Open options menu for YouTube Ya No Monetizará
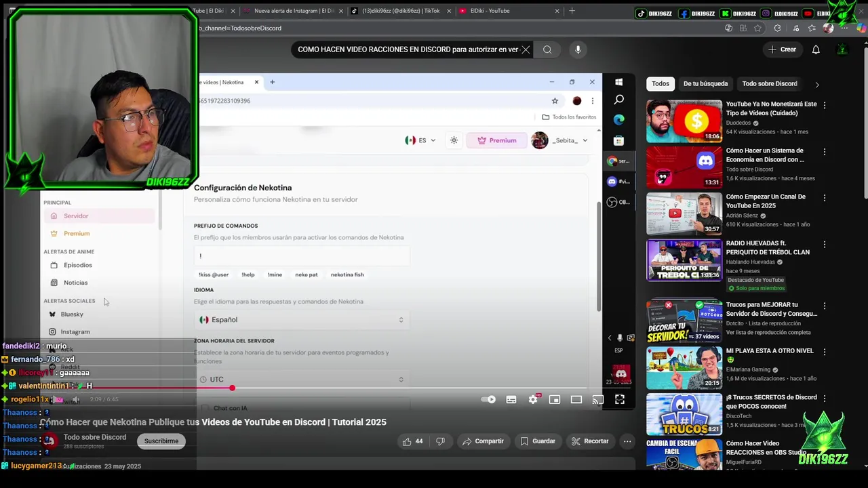This screenshot has width=868, height=488. coord(825,106)
